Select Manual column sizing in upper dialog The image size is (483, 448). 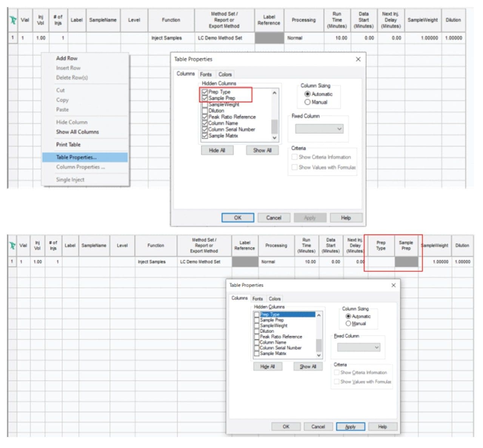[307, 102]
